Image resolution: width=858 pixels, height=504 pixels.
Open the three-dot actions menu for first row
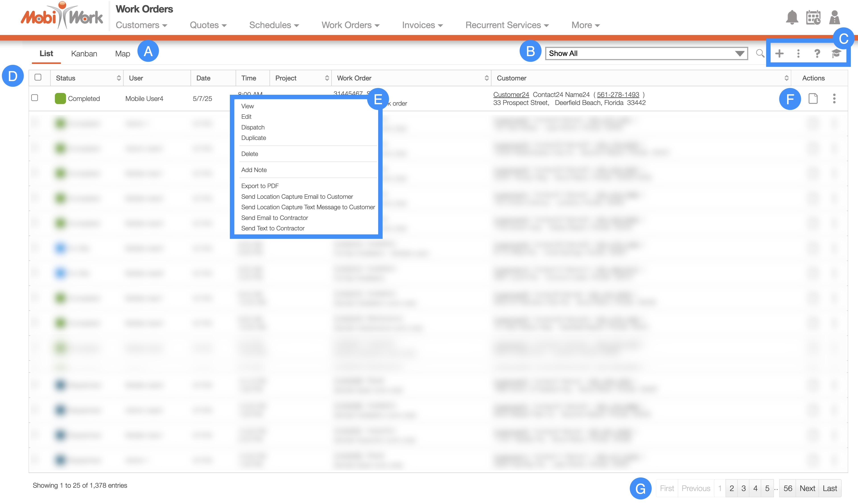tap(834, 99)
